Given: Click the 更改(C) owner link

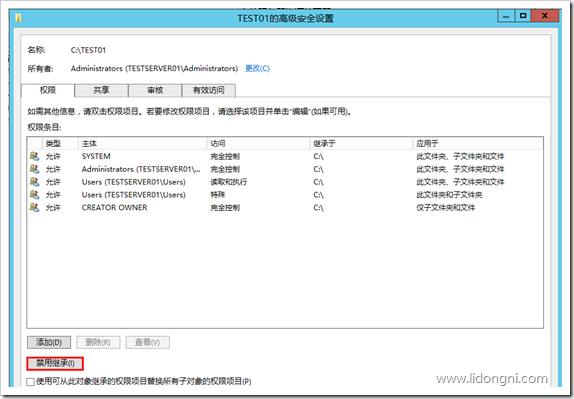Looking at the screenshot, I should pos(257,68).
